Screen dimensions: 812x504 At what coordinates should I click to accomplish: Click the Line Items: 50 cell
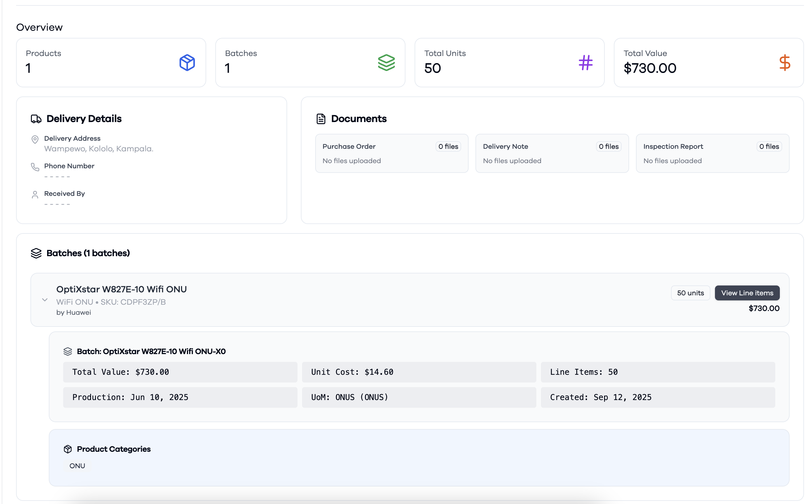tap(658, 372)
